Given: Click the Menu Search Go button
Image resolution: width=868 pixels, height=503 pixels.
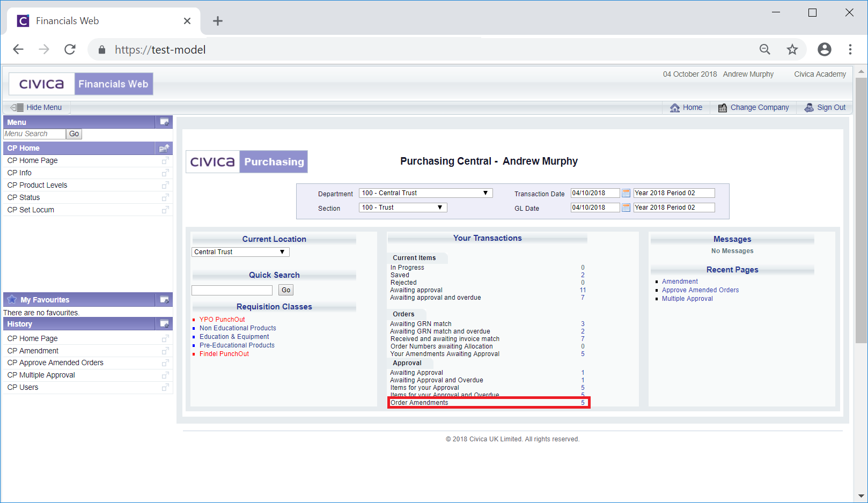Looking at the screenshot, I should tap(74, 134).
